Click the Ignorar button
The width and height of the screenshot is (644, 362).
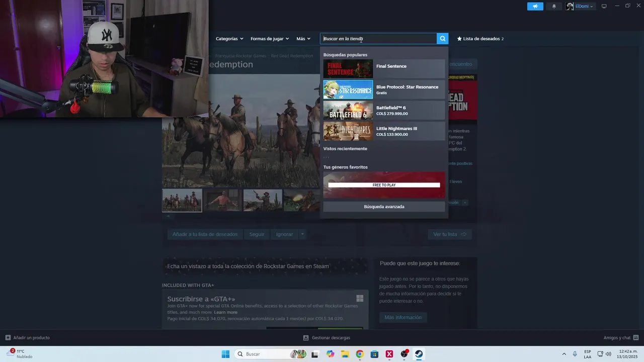[x=284, y=234]
